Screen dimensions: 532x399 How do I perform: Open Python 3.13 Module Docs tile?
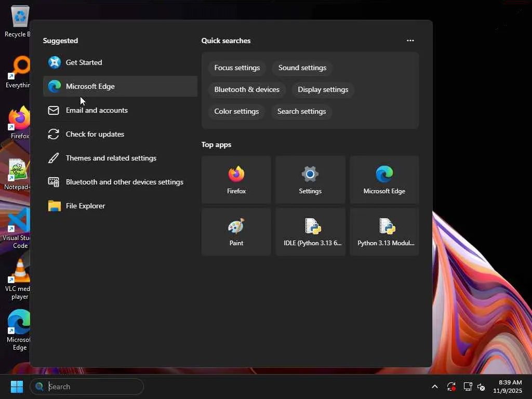coord(384,232)
